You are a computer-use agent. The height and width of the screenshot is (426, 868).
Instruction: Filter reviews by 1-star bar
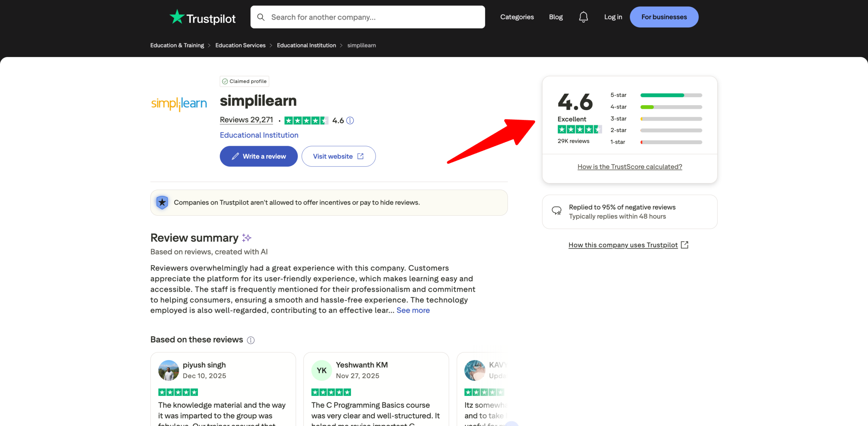tap(671, 142)
